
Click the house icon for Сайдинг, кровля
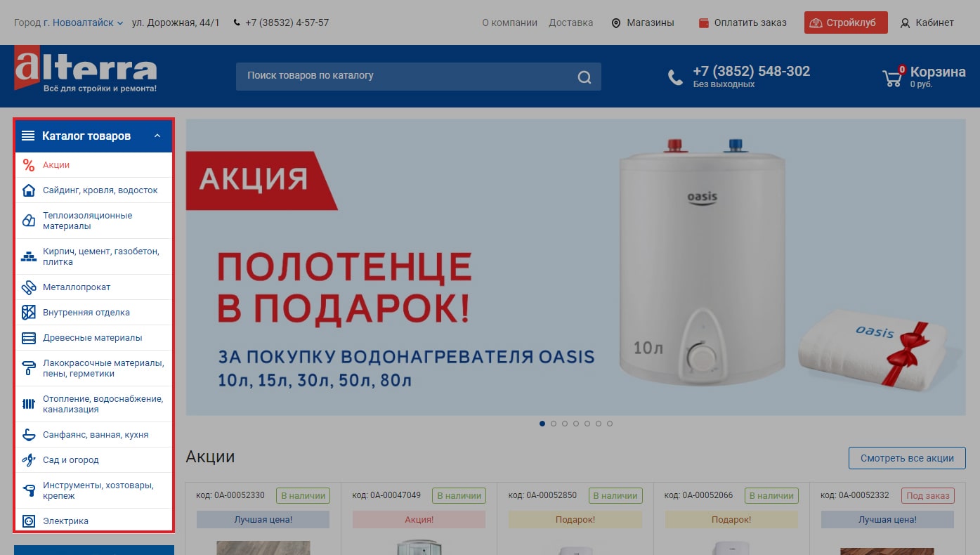click(x=29, y=190)
